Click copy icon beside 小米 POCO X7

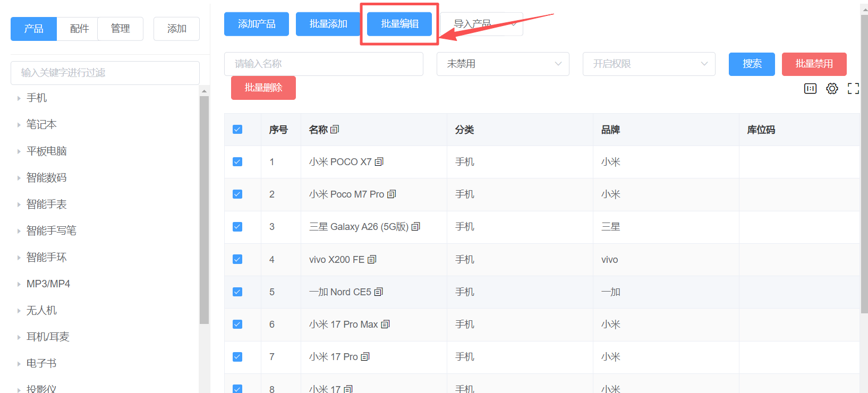(x=379, y=162)
